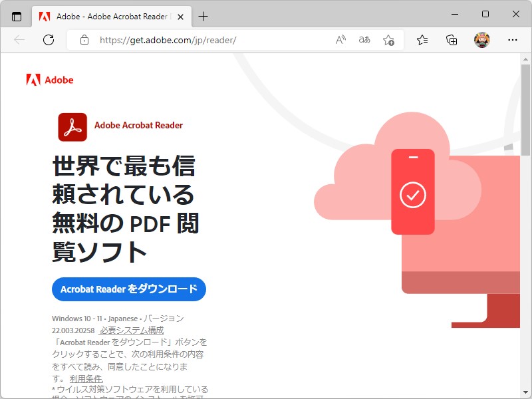Viewport: 532px width, 399px height.
Task: Click inside the address bar
Action: coord(199,40)
